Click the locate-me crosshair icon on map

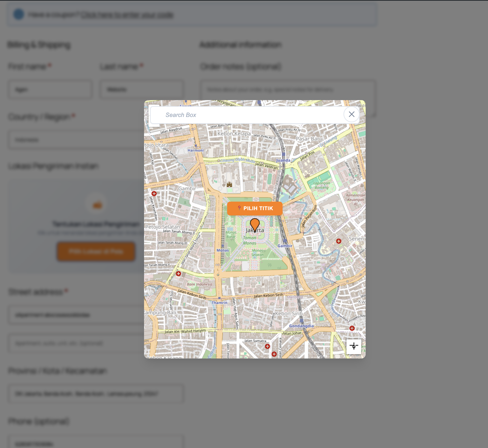[x=354, y=346]
